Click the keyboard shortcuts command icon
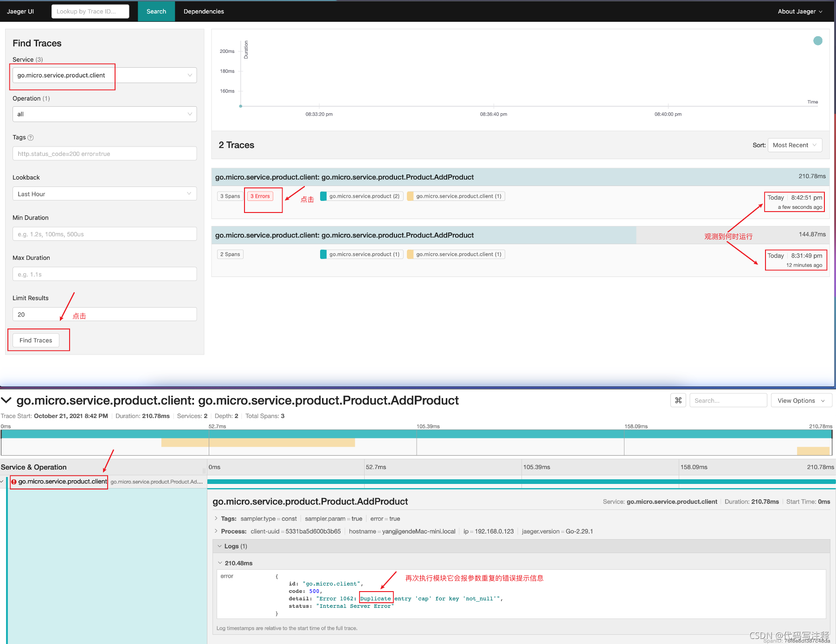836x644 pixels. pyautogui.click(x=678, y=400)
